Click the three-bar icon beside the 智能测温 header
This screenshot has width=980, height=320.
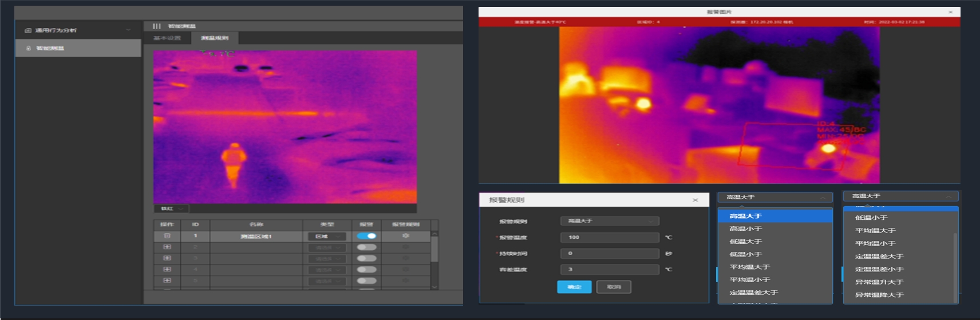(156, 26)
